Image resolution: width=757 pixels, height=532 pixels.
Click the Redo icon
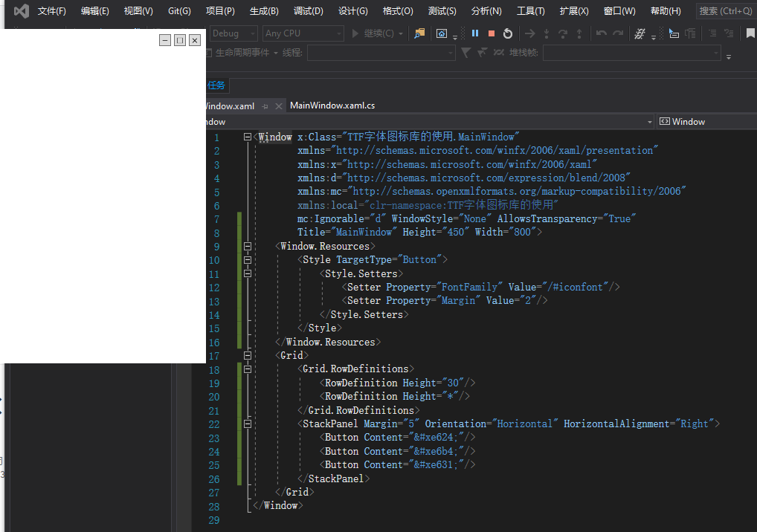(618, 33)
